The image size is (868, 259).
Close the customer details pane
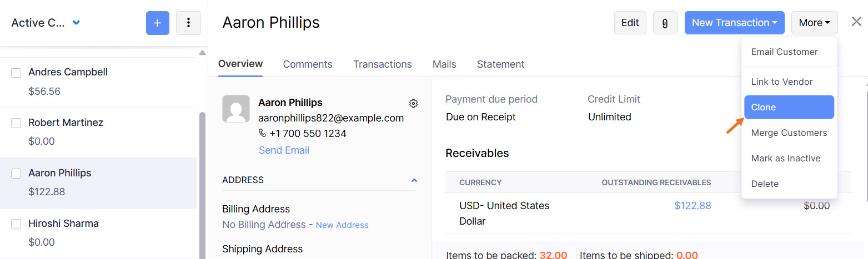856,22
